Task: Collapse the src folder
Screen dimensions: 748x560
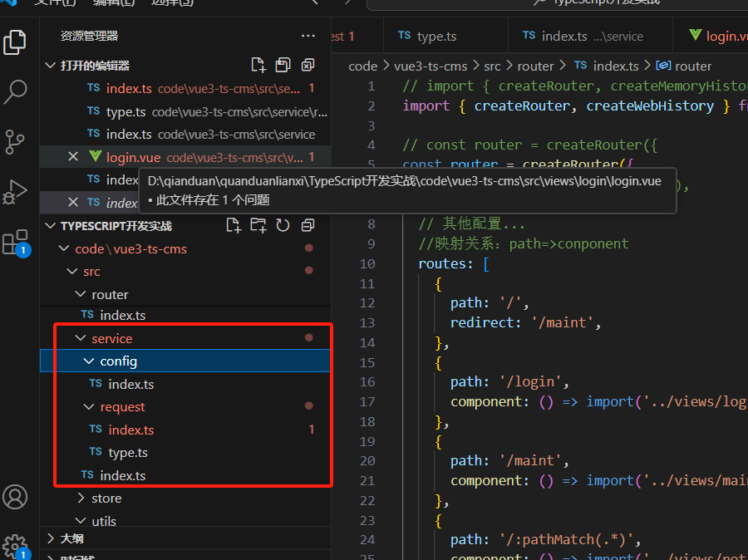Action: [72, 272]
